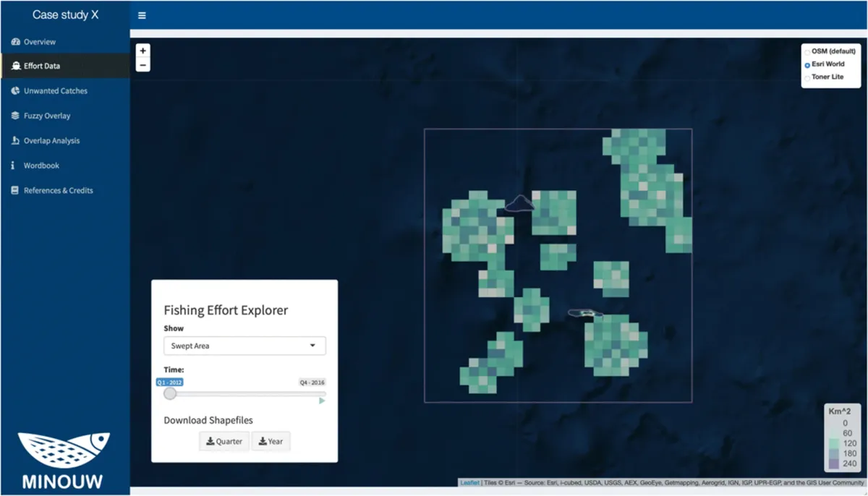This screenshot has height=496, width=868.
Task: Toggle the hamburger sidebar menu
Action: [x=142, y=15]
